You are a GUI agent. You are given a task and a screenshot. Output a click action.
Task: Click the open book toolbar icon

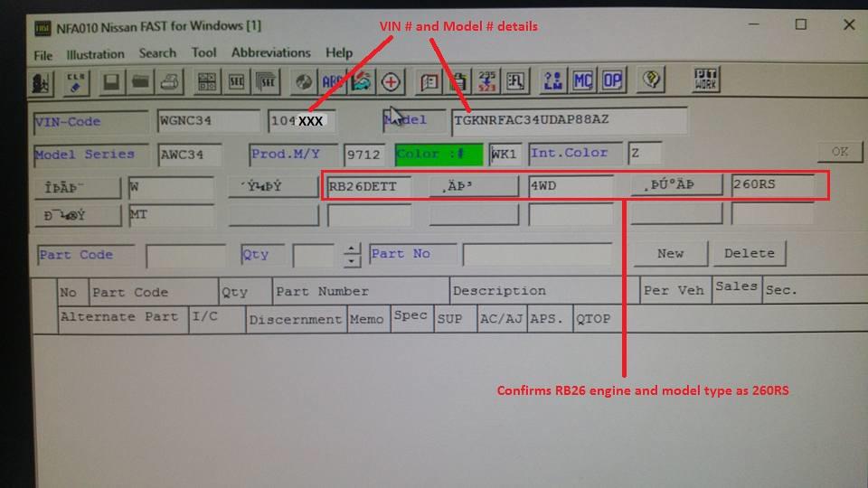click(x=429, y=82)
